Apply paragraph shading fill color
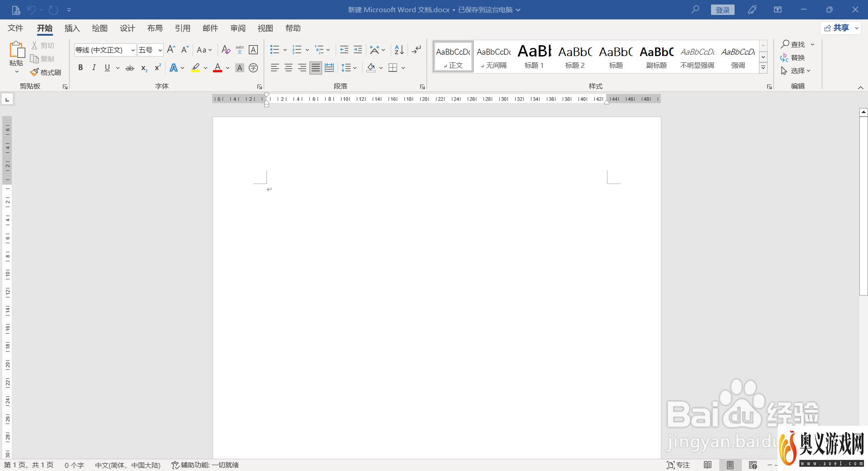This screenshot has width=868, height=471. click(x=371, y=68)
